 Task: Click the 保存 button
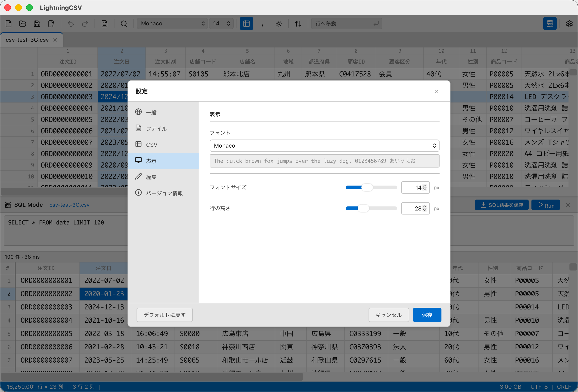point(427,315)
